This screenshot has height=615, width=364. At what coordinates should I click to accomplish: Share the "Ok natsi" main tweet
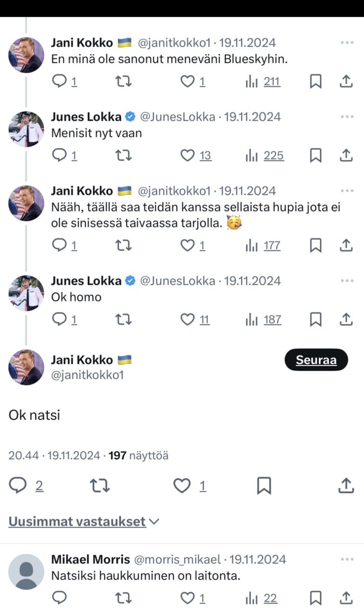[x=346, y=486]
